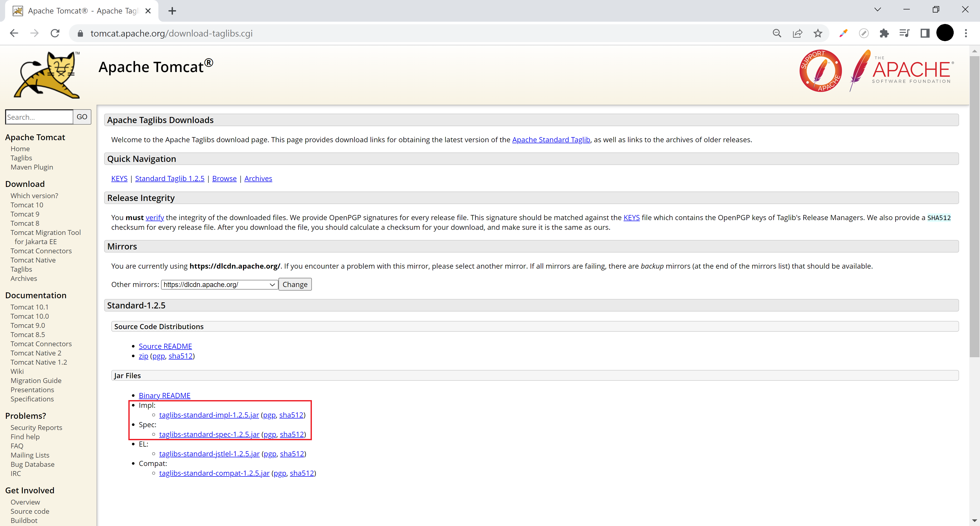Screen dimensions: 980x526
Task: Click the browser reload page icon
Action: click(x=55, y=33)
